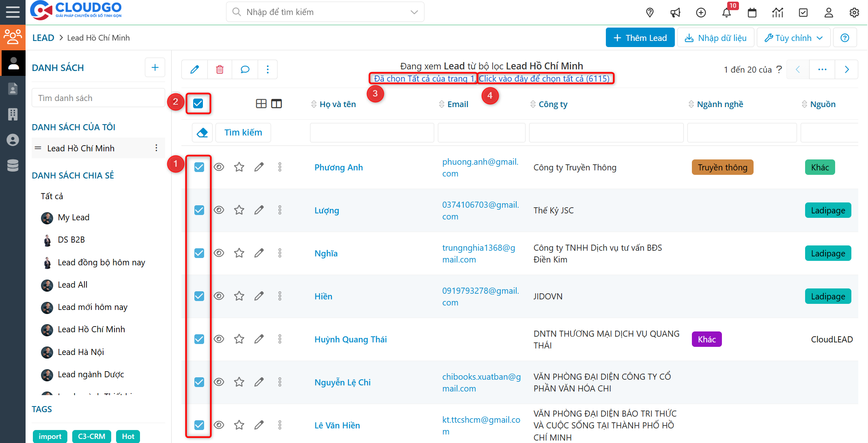
Task: Click the eraser clear-filter icon
Action: click(x=202, y=132)
